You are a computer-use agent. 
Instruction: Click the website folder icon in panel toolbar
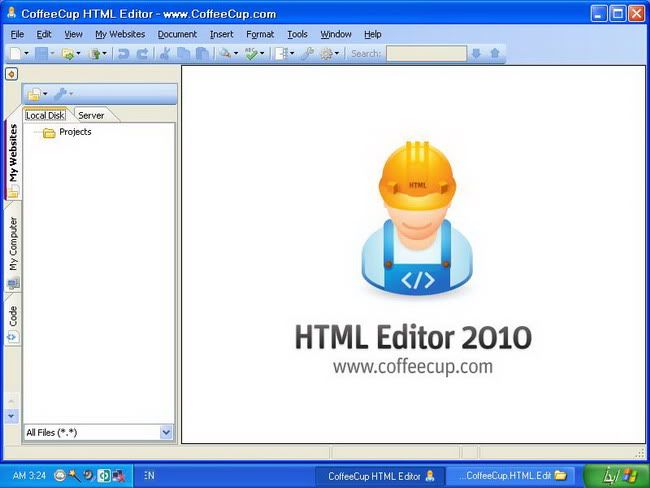click(34, 94)
